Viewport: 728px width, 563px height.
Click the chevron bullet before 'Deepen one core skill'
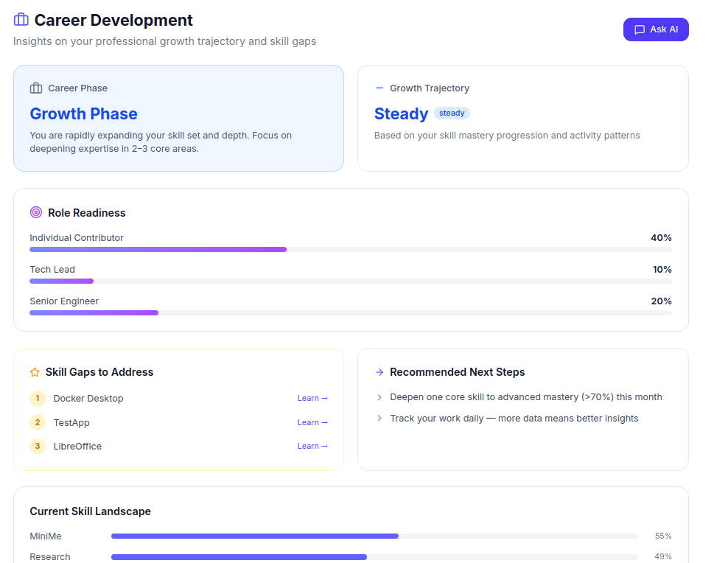tap(379, 396)
